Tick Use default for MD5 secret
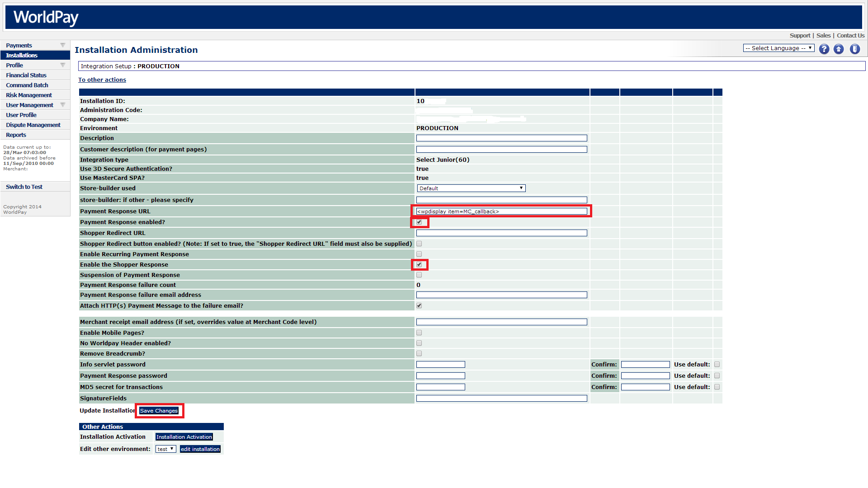This screenshot has width=868, height=488. point(717,387)
